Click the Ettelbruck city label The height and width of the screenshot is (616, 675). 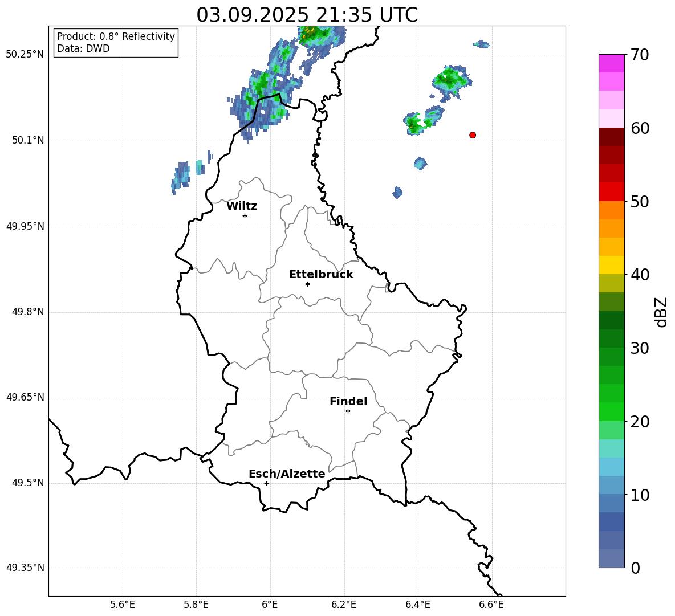321,275
